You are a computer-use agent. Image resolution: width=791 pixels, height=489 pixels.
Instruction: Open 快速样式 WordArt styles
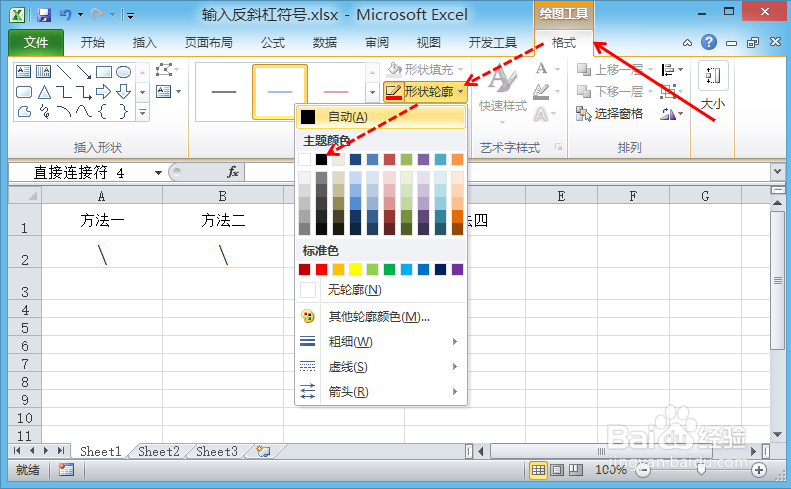click(502, 92)
